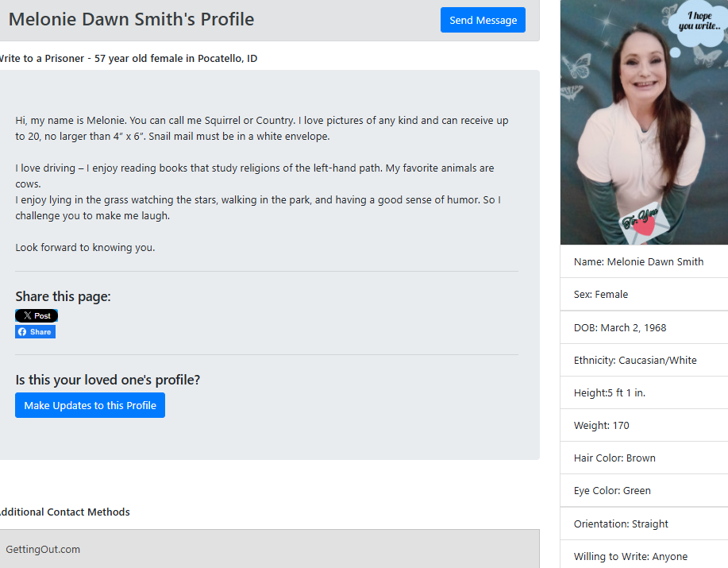The width and height of the screenshot is (728, 568).
Task: Click the Additional Contact Methods heading
Action: [64, 512]
